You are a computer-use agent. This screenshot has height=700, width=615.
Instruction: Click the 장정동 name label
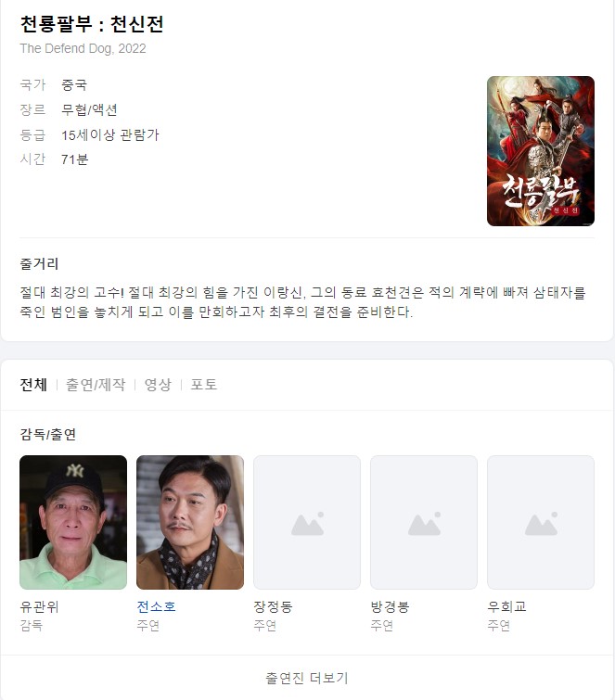coord(273,606)
